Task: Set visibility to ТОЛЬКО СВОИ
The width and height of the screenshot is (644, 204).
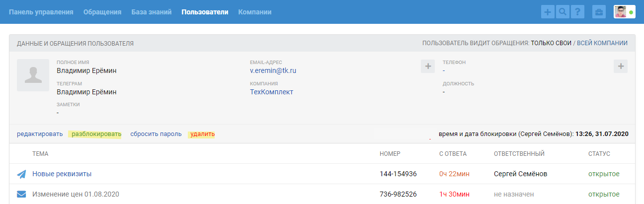Action: tap(551, 43)
